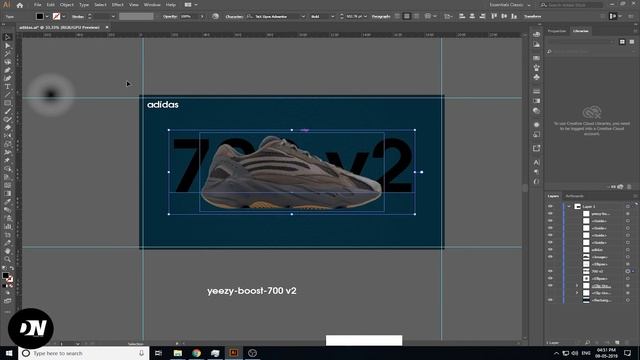Select the Pen tool
Image resolution: width=640 pixels, height=360 pixels.
7,70
